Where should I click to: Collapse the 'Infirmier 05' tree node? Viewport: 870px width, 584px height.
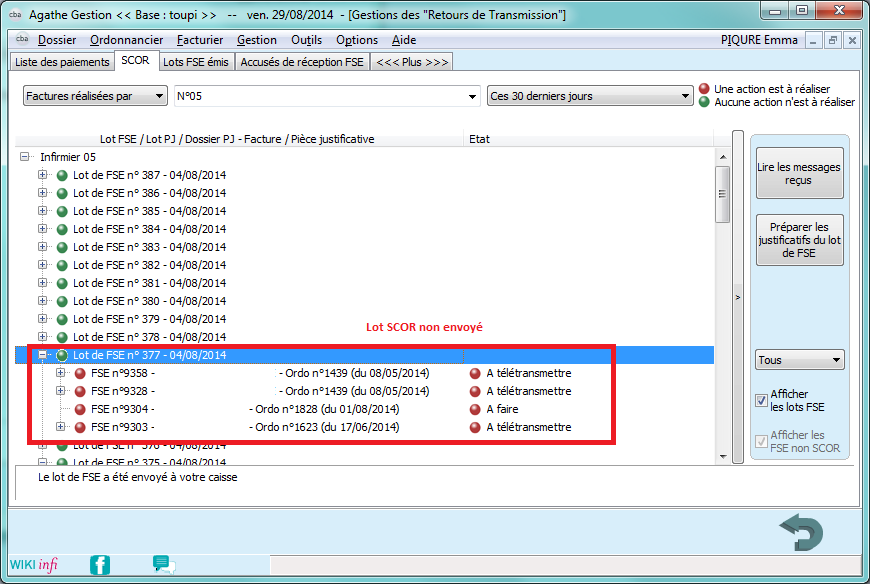pos(24,156)
